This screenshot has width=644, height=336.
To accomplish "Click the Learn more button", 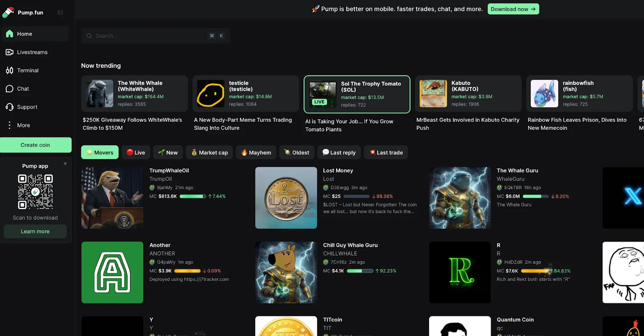I will [35, 232].
